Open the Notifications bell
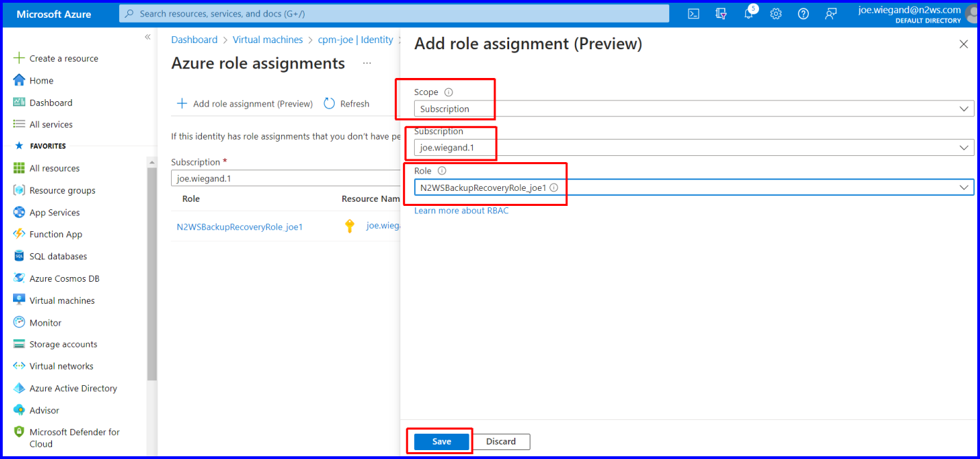Screen dimensions: 980x459 tap(749, 14)
